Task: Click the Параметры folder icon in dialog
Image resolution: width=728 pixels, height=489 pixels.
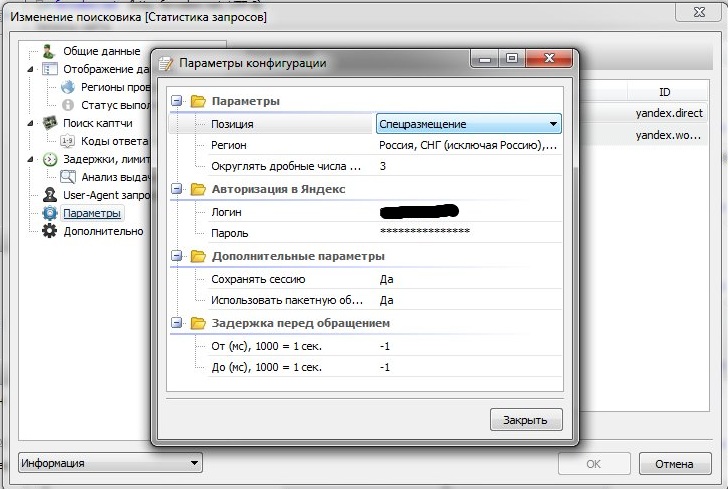Action: (197, 101)
